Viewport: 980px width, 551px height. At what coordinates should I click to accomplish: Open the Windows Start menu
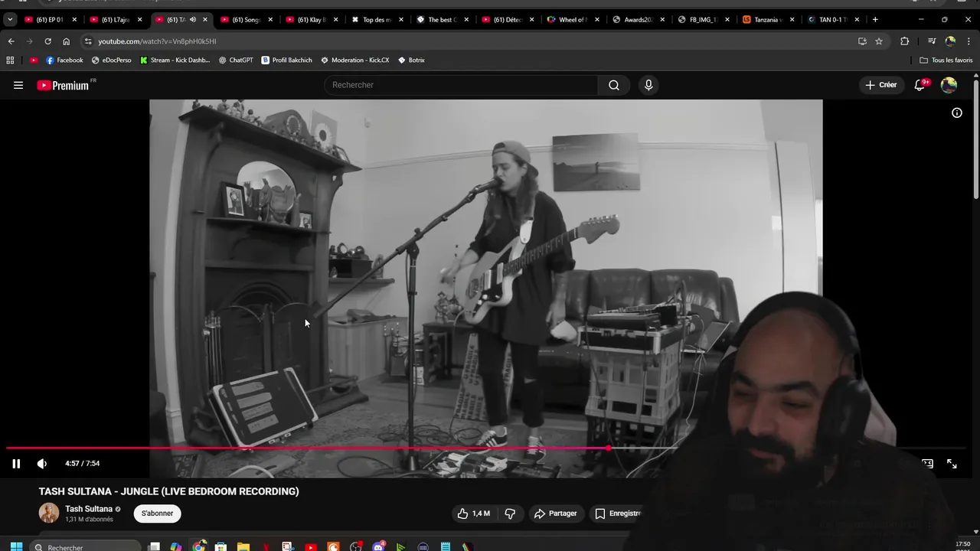(x=15, y=547)
